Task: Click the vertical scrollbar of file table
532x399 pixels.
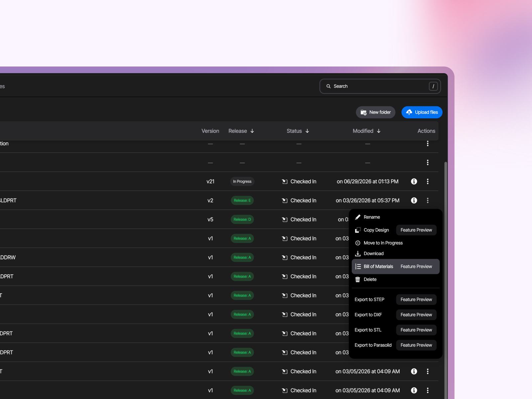Action: point(446,280)
